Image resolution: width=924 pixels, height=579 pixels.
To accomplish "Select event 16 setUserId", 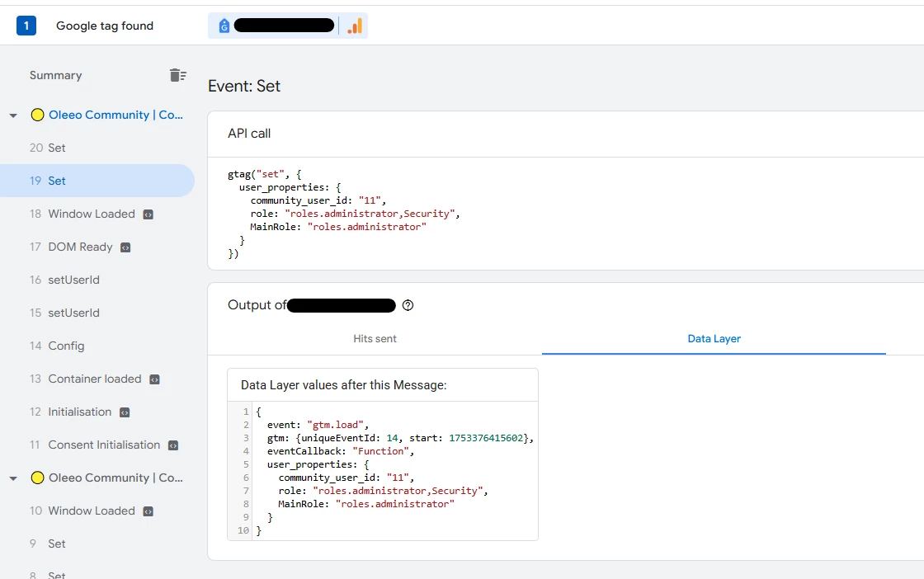I will [x=97, y=280].
